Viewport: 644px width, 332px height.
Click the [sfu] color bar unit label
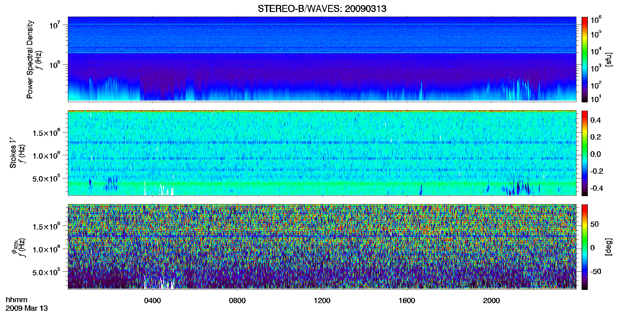pyautogui.click(x=609, y=59)
